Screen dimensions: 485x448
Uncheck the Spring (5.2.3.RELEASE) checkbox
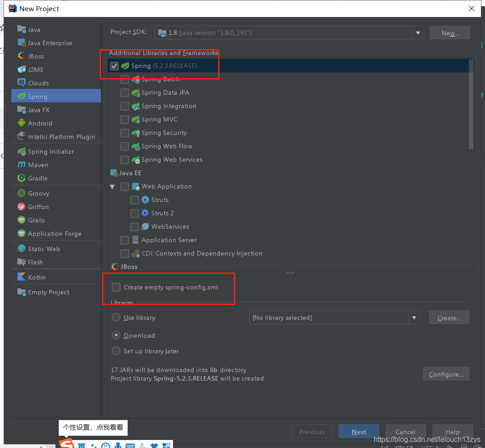pos(114,66)
